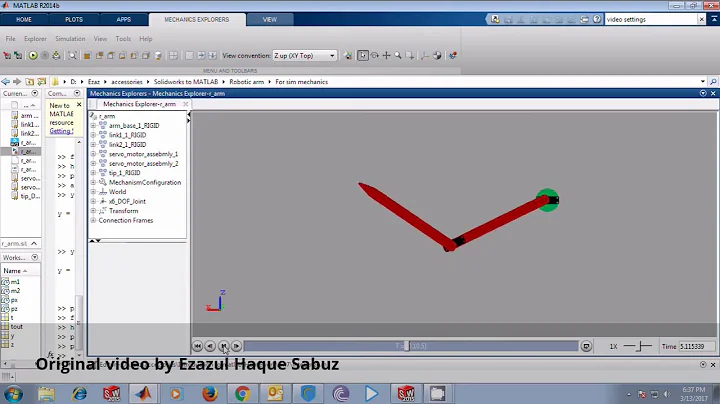Click the step back playback button

(210, 346)
